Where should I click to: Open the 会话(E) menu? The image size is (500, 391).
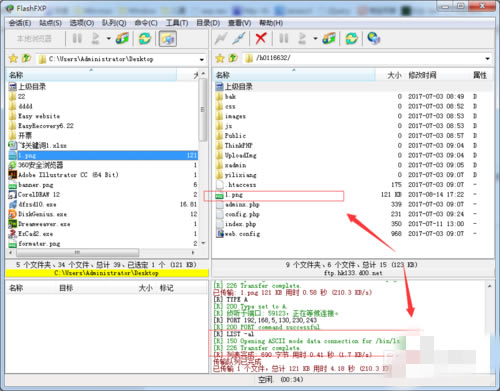click(20, 23)
